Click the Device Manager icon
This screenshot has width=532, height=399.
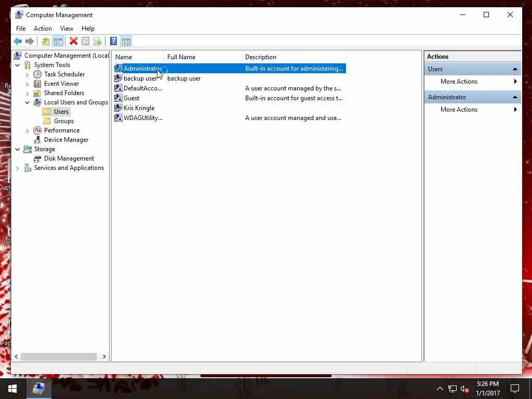pos(37,140)
